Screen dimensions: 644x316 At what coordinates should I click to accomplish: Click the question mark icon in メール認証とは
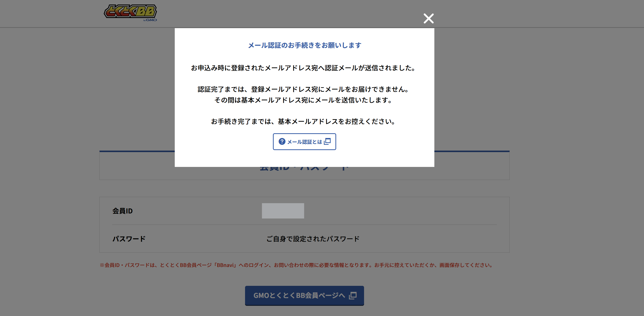point(282,142)
